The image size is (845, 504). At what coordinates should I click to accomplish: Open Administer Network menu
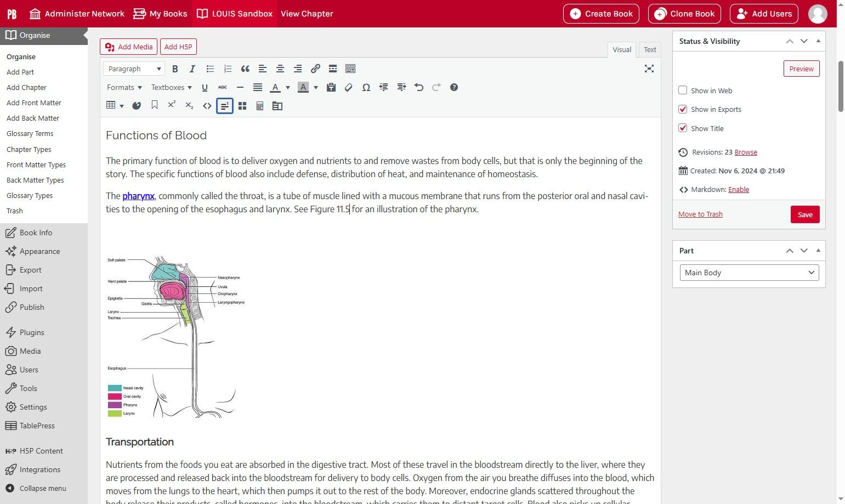click(x=77, y=14)
